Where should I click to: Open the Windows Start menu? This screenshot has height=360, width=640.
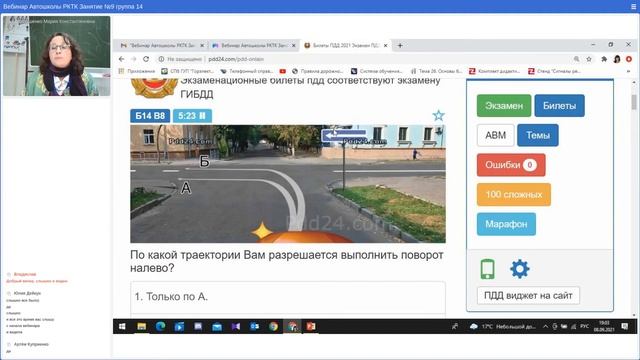pyautogui.click(x=122, y=327)
